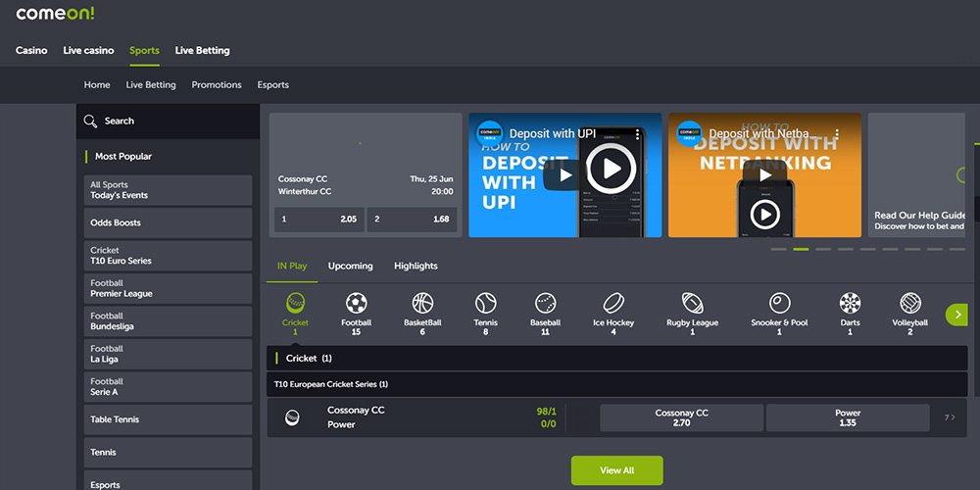Select the Ice Hockey sport icon
Image resolution: width=980 pixels, height=490 pixels.
tap(613, 303)
